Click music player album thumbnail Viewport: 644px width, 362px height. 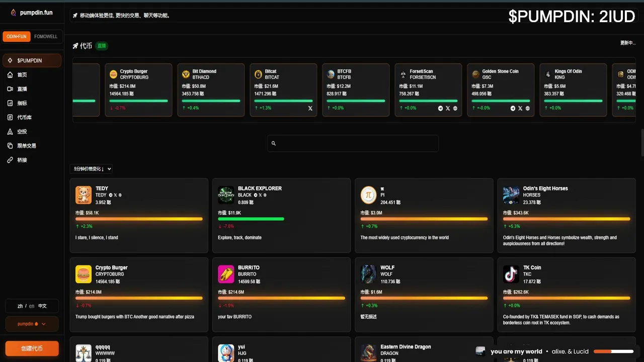click(480, 351)
